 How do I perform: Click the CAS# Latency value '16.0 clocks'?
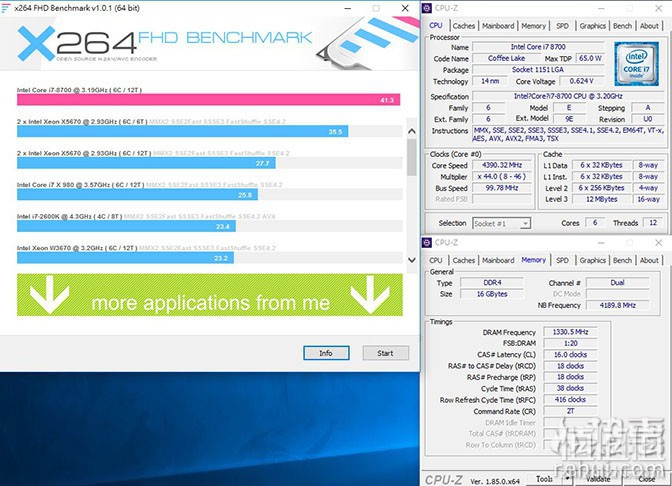pyautogui.click(x=570, y=354)
